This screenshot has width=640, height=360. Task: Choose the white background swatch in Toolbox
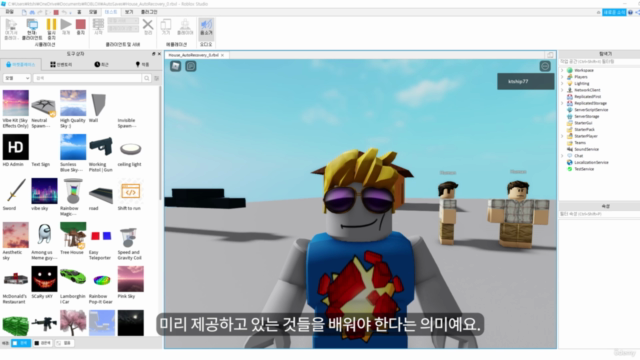tap(21, 343)
